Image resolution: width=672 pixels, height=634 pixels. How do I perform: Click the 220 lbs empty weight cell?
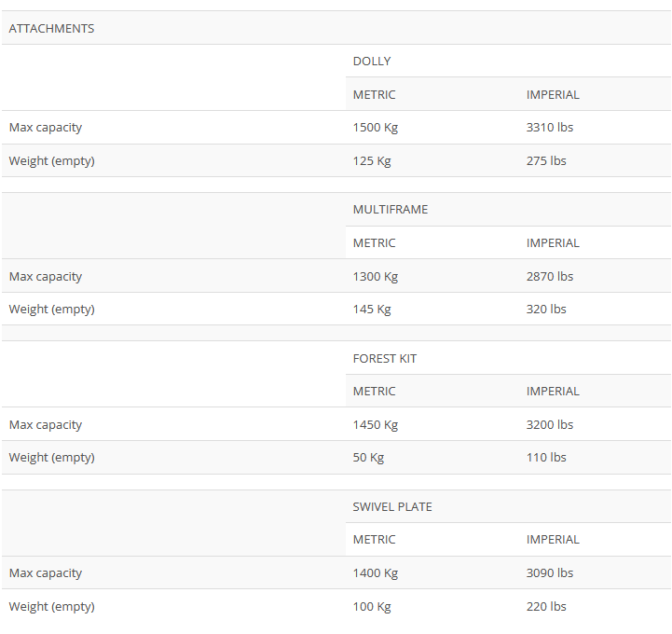click(546, 606)
